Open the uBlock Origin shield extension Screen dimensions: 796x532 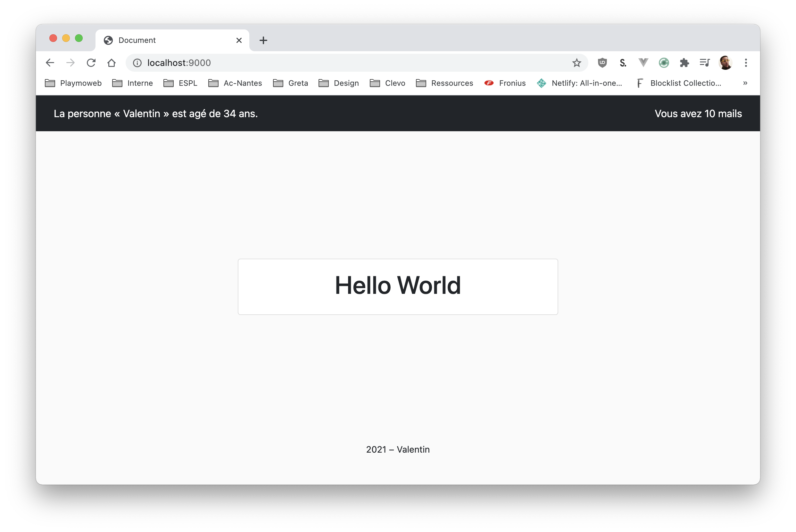(602, 63)
